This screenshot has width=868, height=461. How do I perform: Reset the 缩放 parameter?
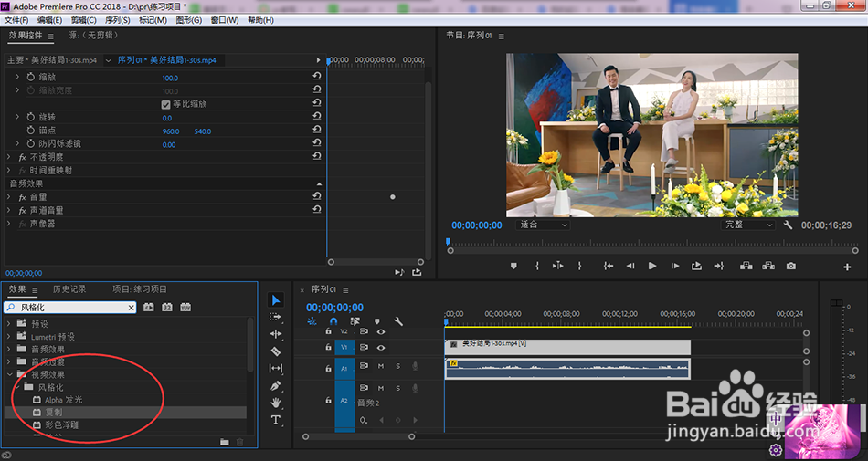coord(317,77)
